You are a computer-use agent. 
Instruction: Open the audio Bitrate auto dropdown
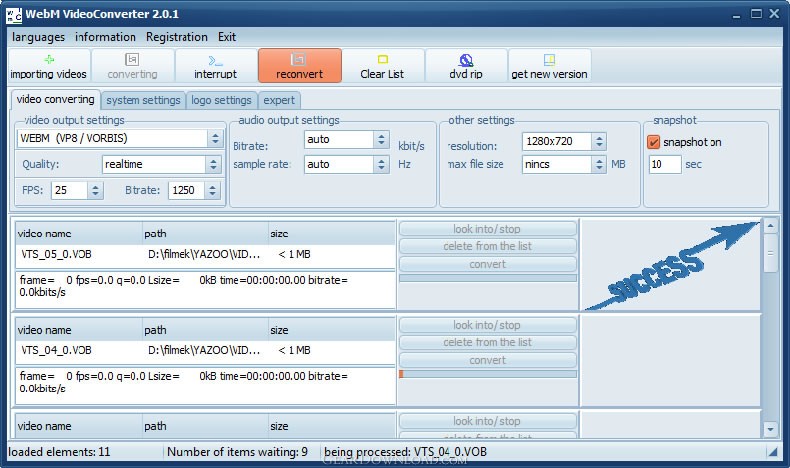[381, 140]
